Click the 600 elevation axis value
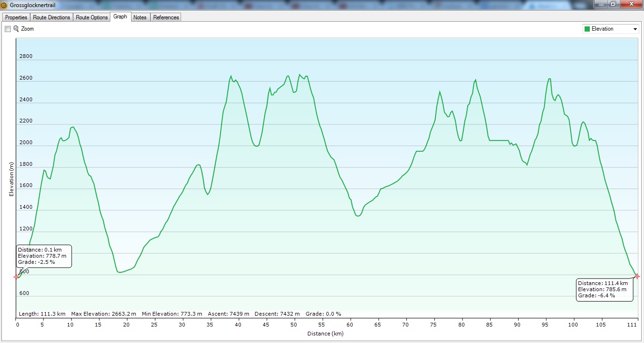644x343 pixels. point(24,293)
